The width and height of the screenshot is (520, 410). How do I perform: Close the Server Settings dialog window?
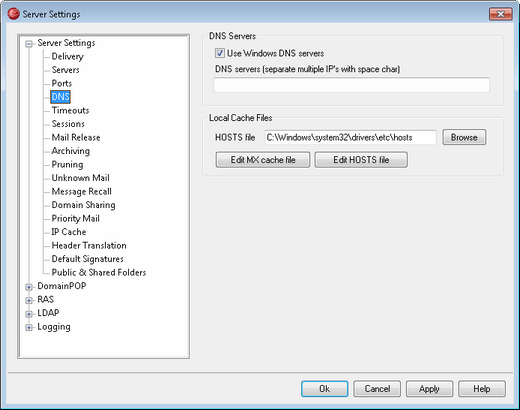[x=501, y=14]
